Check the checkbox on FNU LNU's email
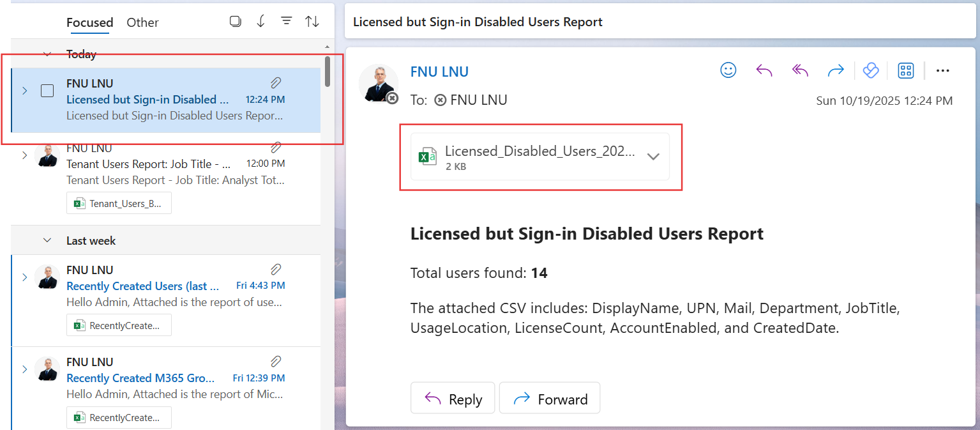Screen dimensions: 980x430 pyautogui.click(x=47, y=91)
